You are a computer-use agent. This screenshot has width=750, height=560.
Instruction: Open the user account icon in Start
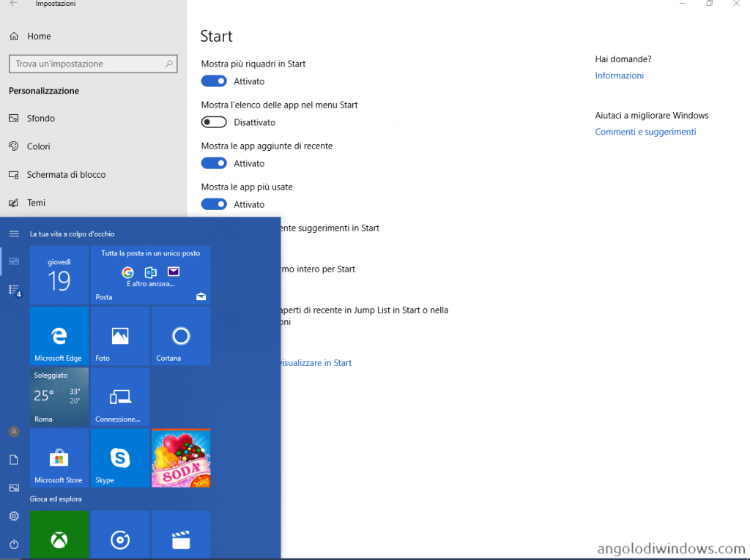[x=14, y=432]
